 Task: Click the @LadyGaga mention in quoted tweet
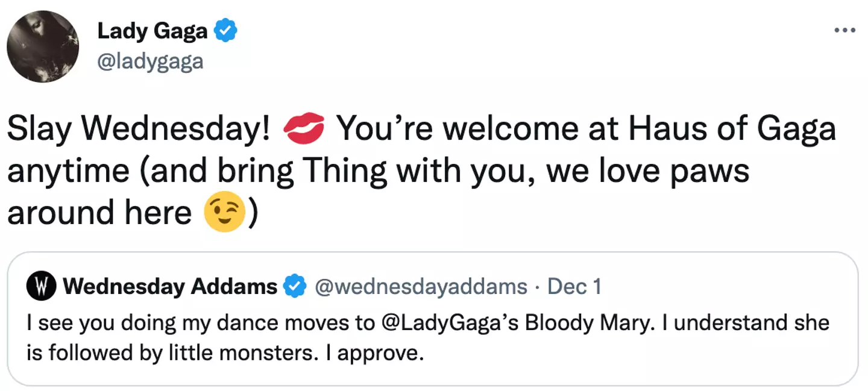447,323
